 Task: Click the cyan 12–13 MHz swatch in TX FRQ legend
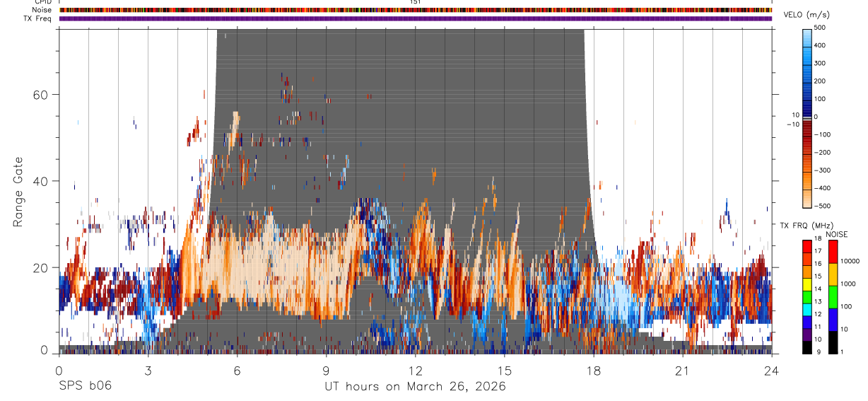point(807,308)
